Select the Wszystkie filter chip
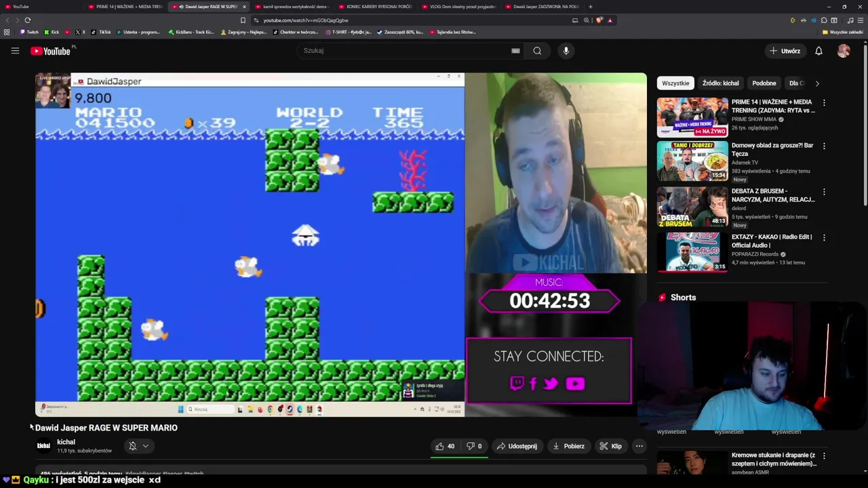This screenshot has height=488, width=868. click(x=675, y=83)
